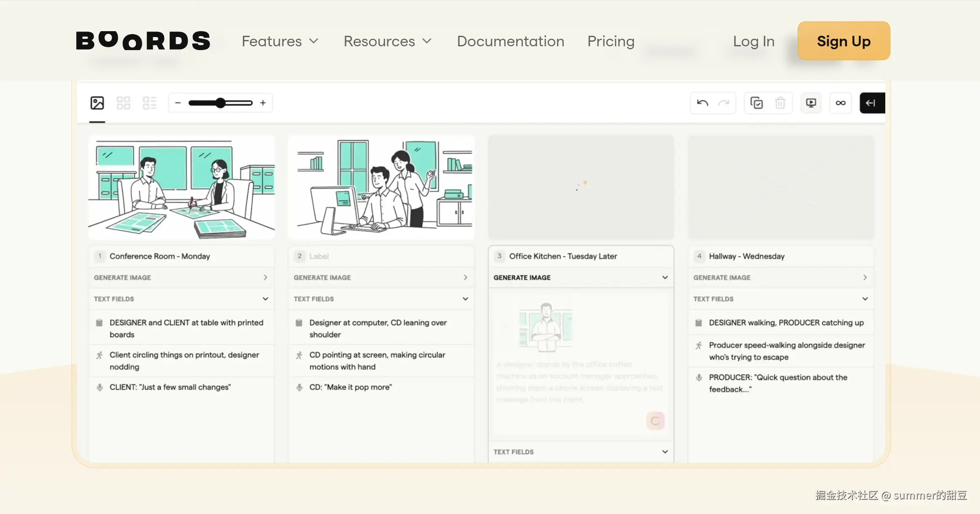Click the Sign Up button
Viewport: 980px width, 514px height.
[x=844, y=41]
